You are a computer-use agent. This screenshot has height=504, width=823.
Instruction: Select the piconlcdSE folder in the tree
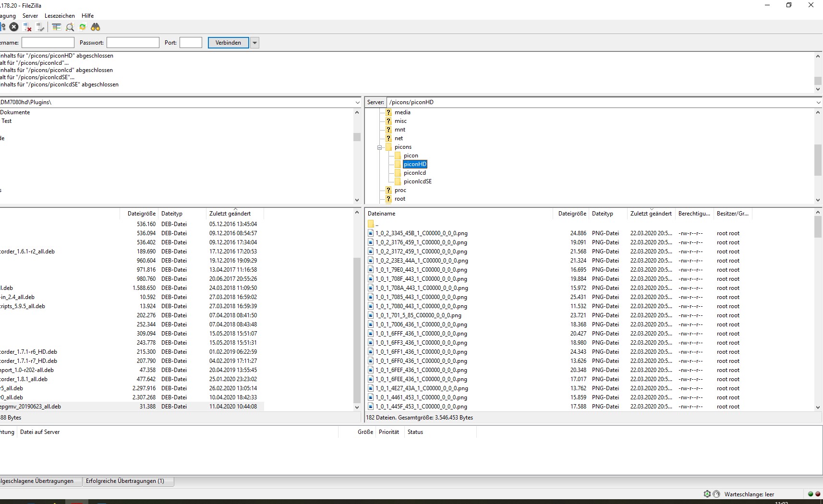(417, 181)
